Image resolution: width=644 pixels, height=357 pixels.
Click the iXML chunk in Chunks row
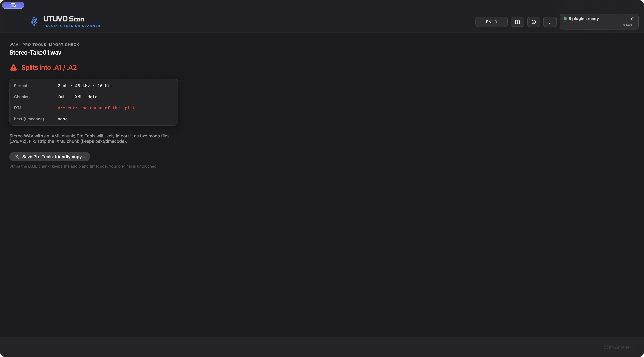tap(77, 97)
